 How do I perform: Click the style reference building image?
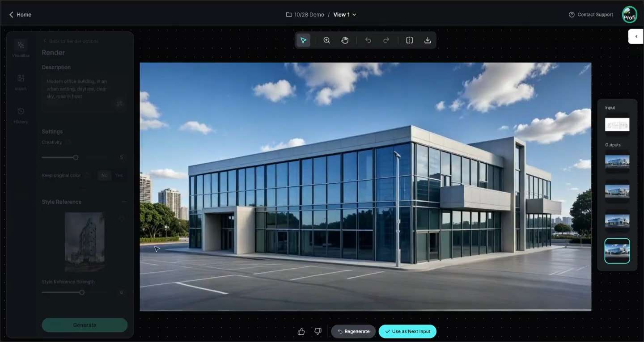pos(85,242)
